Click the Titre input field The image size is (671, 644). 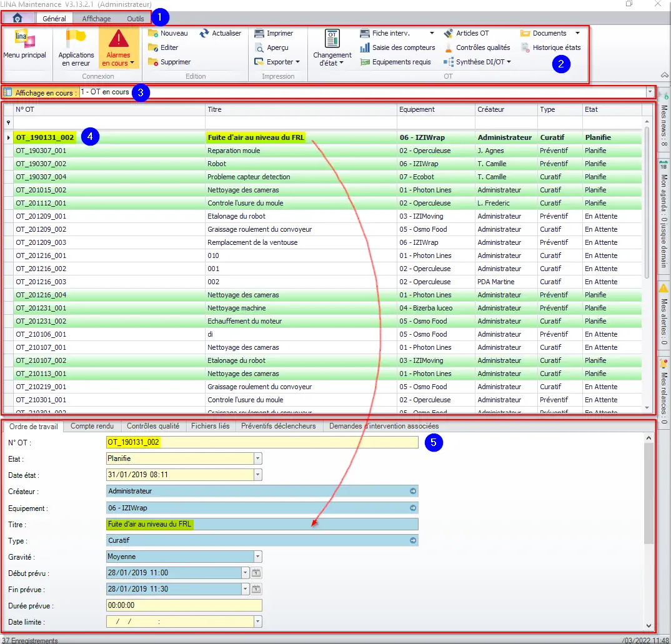tap(262, 524)
